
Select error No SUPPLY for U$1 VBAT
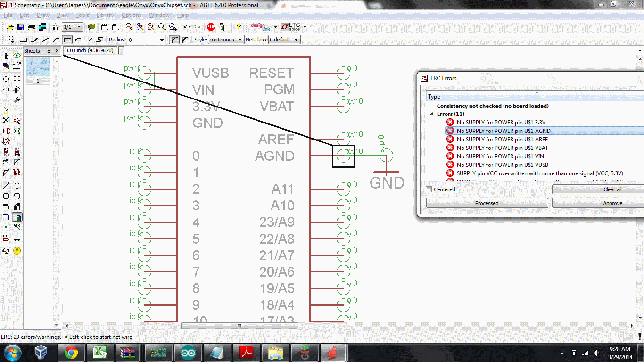502,148
